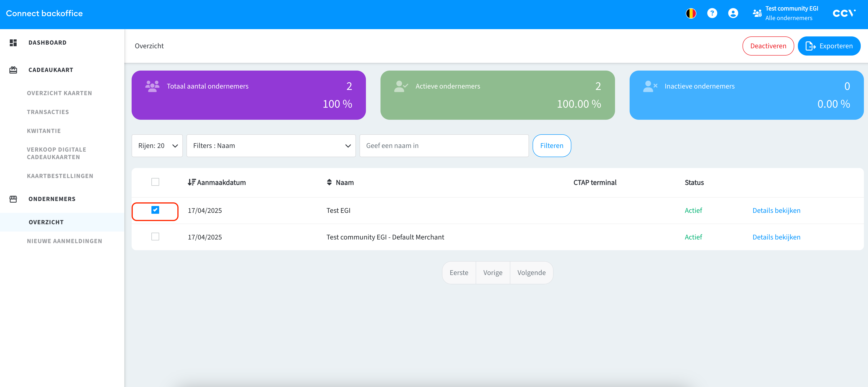Click the Belgian flag language icon
The height and width of the screenshot is (387, 868).
point(691,13)
